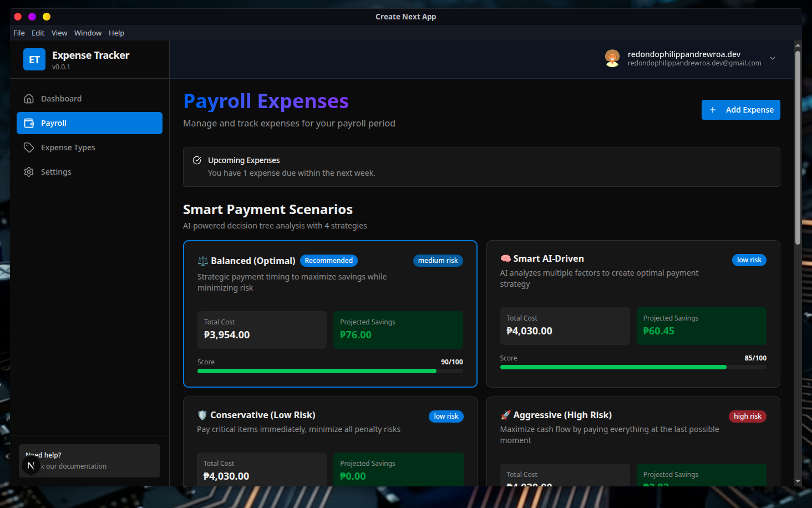This screenshot has width=812, height=508.
Task: Click the Create Next App window title
Action: point(405,17)
